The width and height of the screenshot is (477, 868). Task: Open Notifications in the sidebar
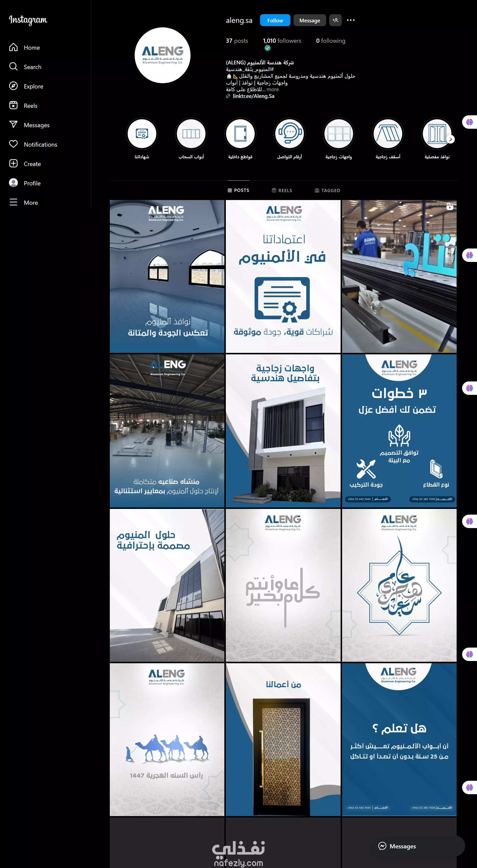tap(33, 144)
